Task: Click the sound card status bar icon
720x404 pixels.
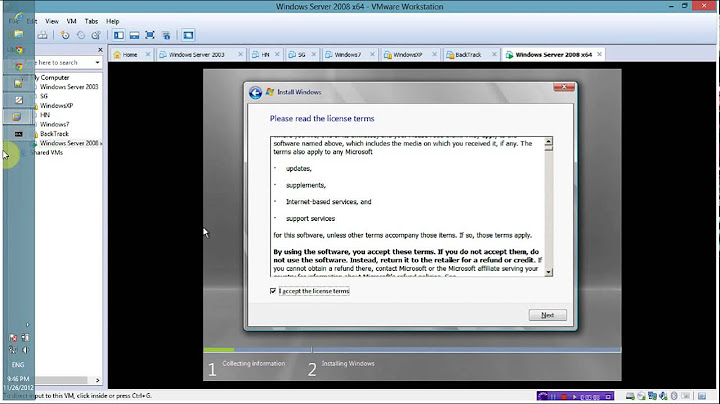Action: [663, 396]
